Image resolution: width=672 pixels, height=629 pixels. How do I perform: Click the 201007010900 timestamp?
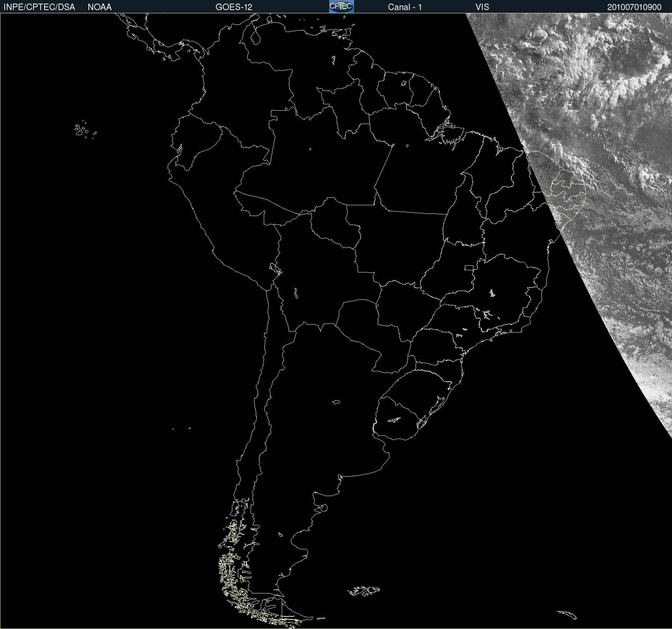pyautogui.click(x=634, y=7)
